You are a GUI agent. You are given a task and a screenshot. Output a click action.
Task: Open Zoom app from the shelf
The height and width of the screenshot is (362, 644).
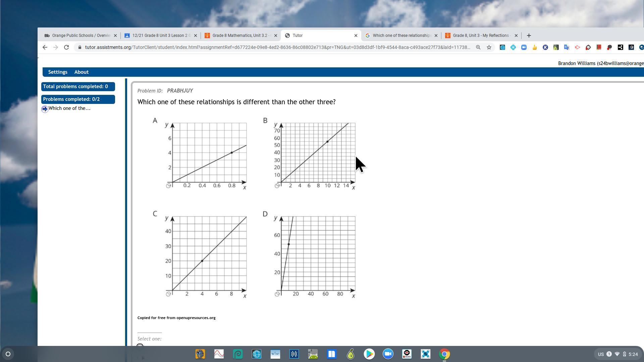[388, 354]
